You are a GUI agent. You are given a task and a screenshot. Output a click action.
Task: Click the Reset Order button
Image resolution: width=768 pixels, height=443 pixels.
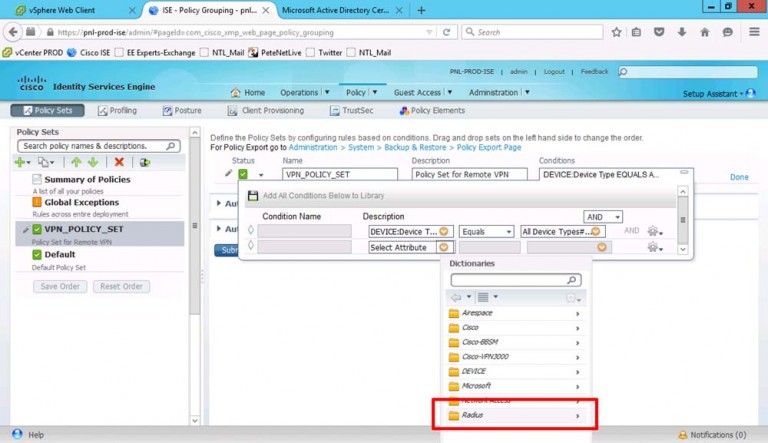(121, 286)
